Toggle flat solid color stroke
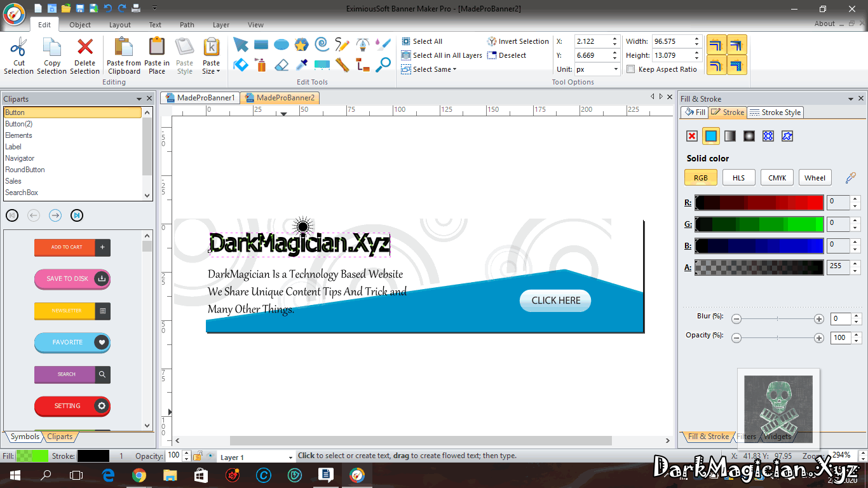Screen dimensions: 868x488 click(711, 136)
